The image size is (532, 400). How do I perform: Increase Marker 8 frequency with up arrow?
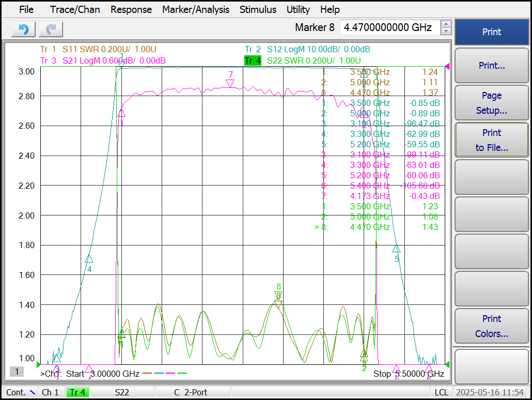(x=446, y=24)
